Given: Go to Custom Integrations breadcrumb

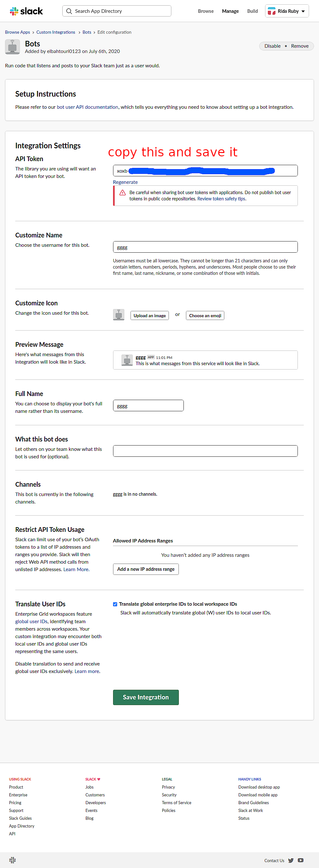Looking at the screenshot, I should (56, 32).
